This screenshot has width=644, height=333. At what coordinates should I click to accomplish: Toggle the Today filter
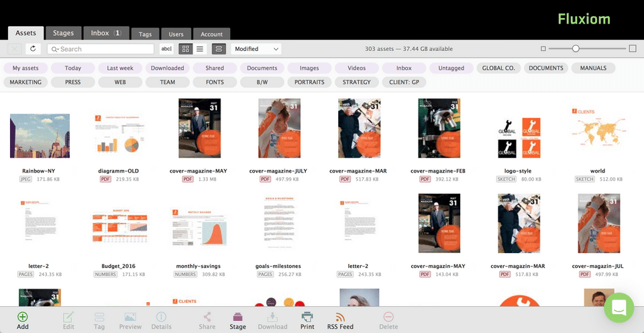tap(72, 68)
